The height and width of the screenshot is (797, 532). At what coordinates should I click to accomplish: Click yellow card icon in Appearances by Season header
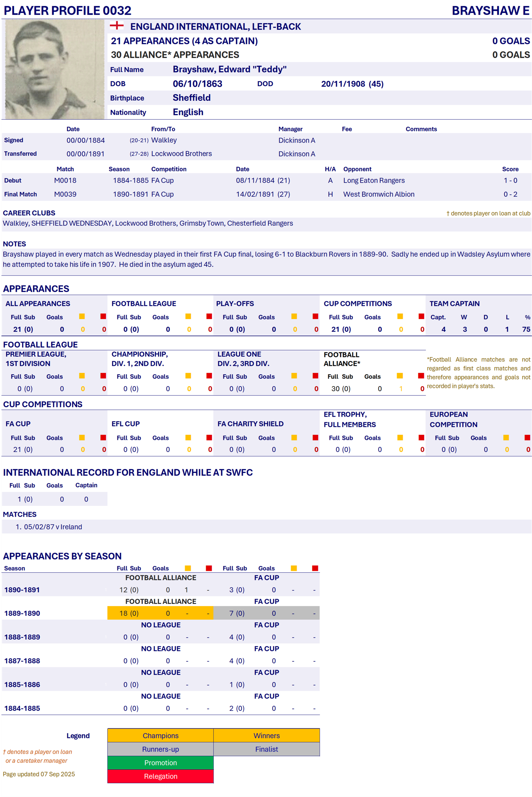pyautogui.click(x=188, y=568)
